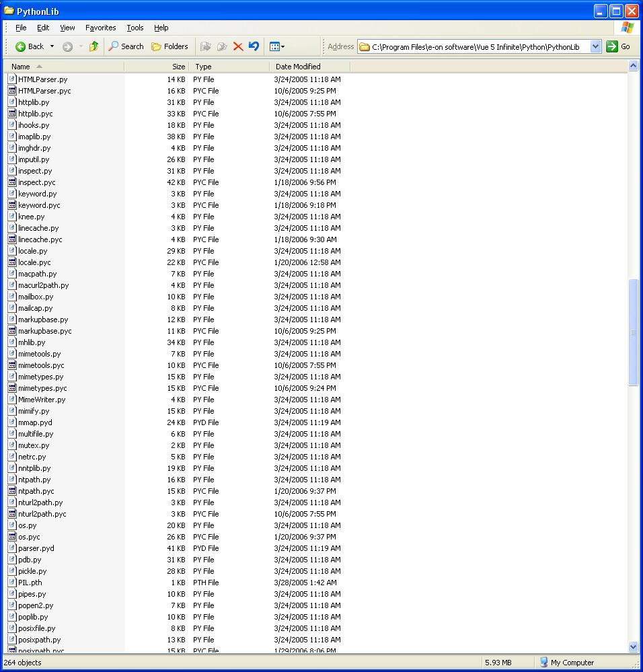Select the file named macurl2path.py
Viewport: 643px width, 672px height.
coord(43,285)
